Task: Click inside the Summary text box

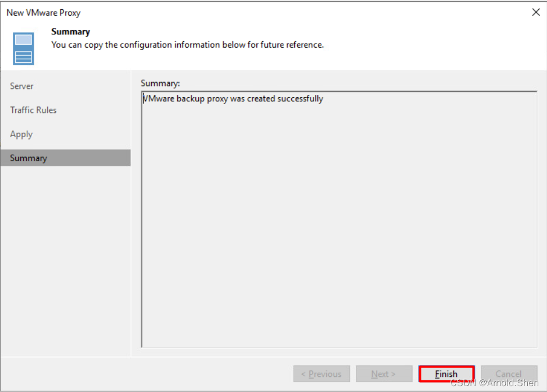Action: (339, 220)
